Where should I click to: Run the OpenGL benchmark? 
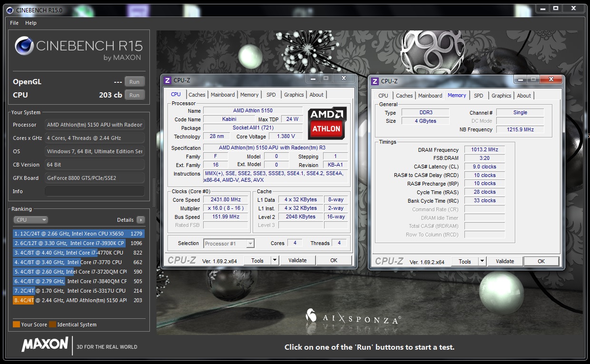coord(135,82)
